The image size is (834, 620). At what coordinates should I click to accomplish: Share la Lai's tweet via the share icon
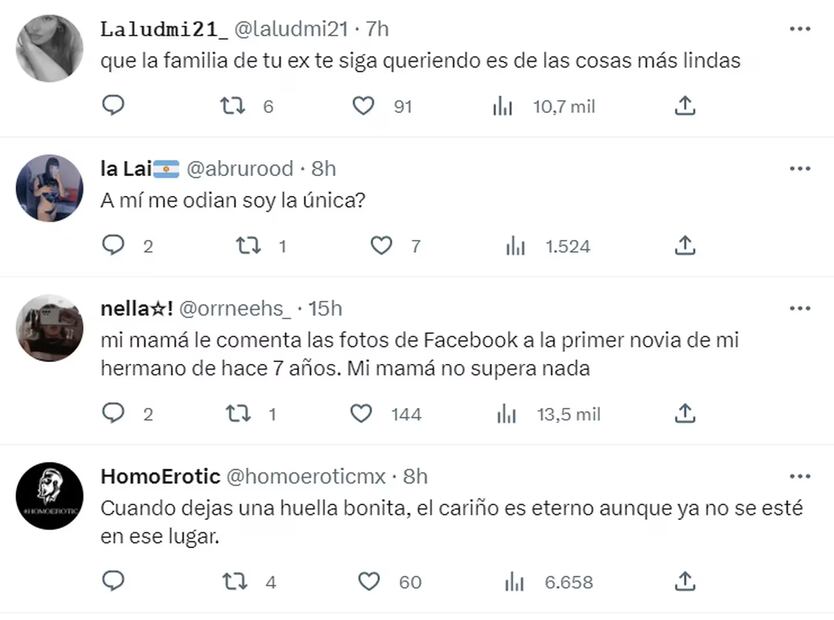(684, 245)
